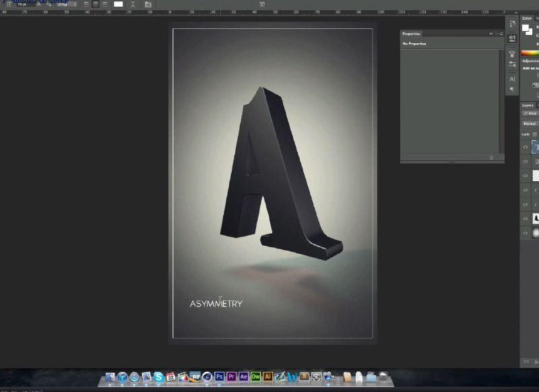Viewport: 539px width, 392px height.
Task: Select the Color panel tab
Action: tap(527, 18)
